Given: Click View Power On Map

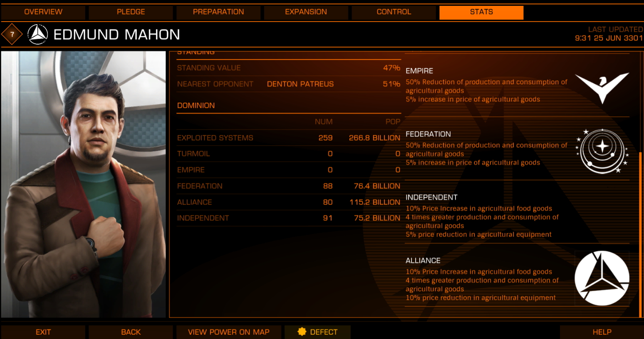Looking at the screenshot, I should tap(229, 332).
